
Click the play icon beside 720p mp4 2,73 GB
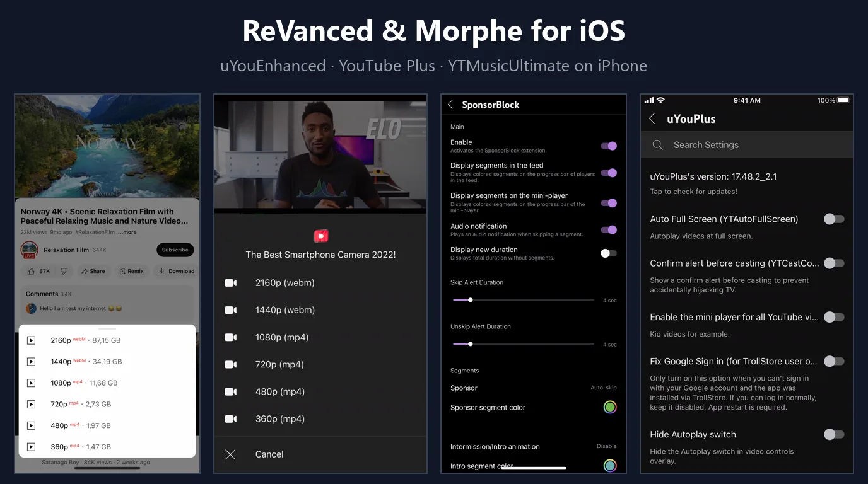pyautogui.click(x=31, y=404)
